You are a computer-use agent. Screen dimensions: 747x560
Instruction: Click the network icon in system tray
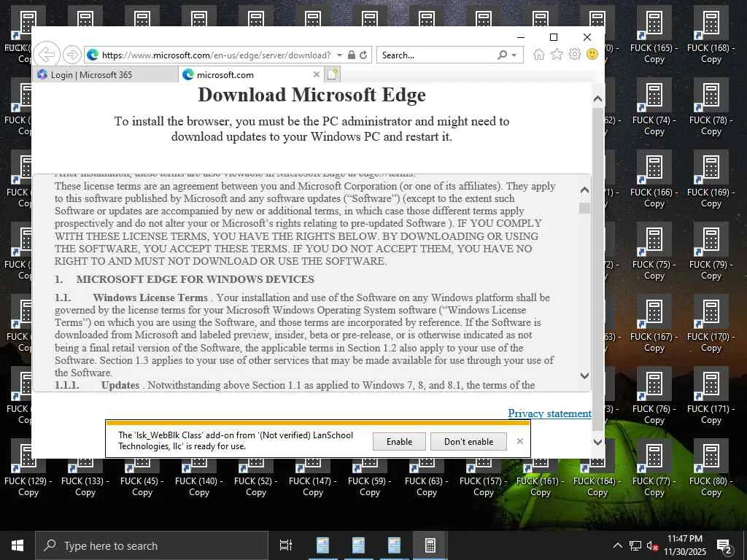click(x=635, y=545)
